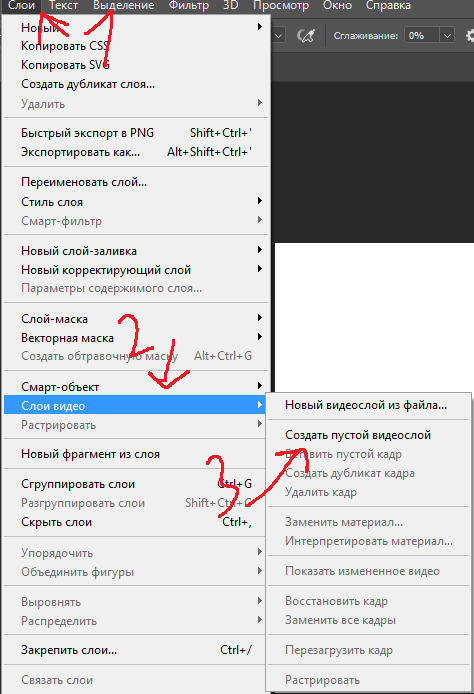Open the Слои menu in menu bar
474x694 pixels.
click(x=21, y=6)
